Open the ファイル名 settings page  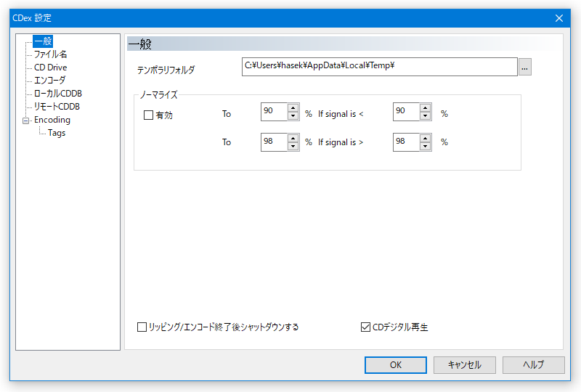click(x=50, y=54)
